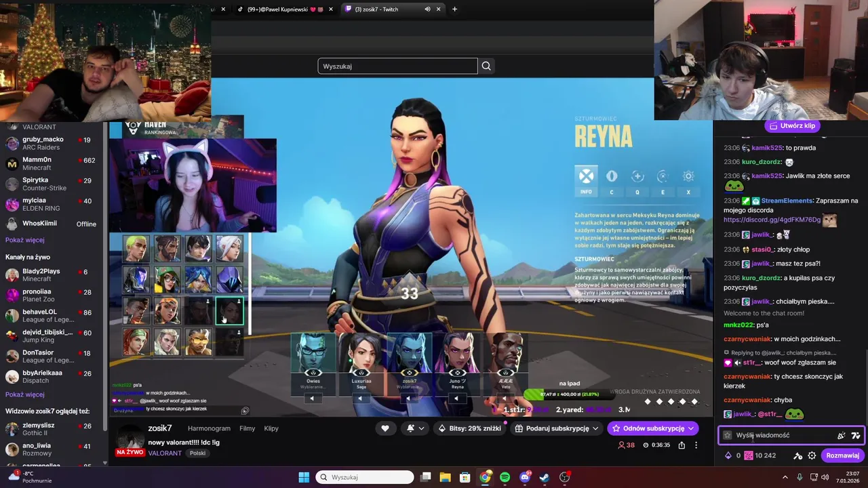Viewport: 868px width, 488px height.
Task: Open pronoiiaa Planet Zoo channel
Action: click(x=53, y=295)
